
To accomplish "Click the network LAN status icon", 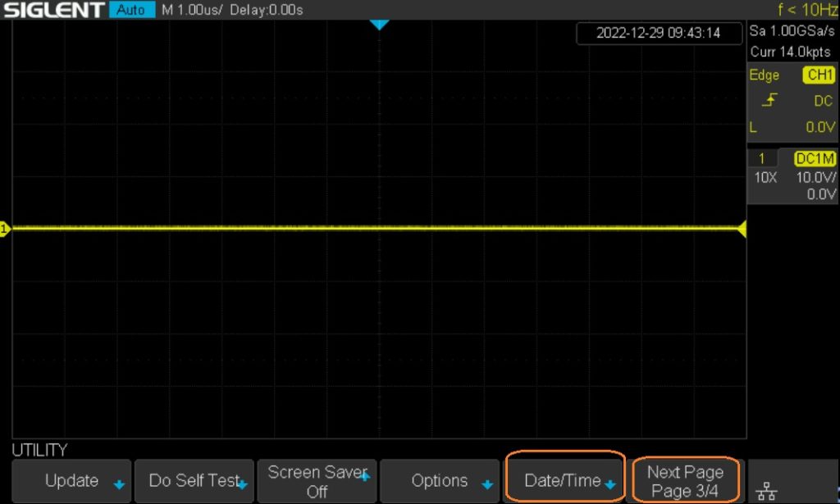I will point(768,490).
